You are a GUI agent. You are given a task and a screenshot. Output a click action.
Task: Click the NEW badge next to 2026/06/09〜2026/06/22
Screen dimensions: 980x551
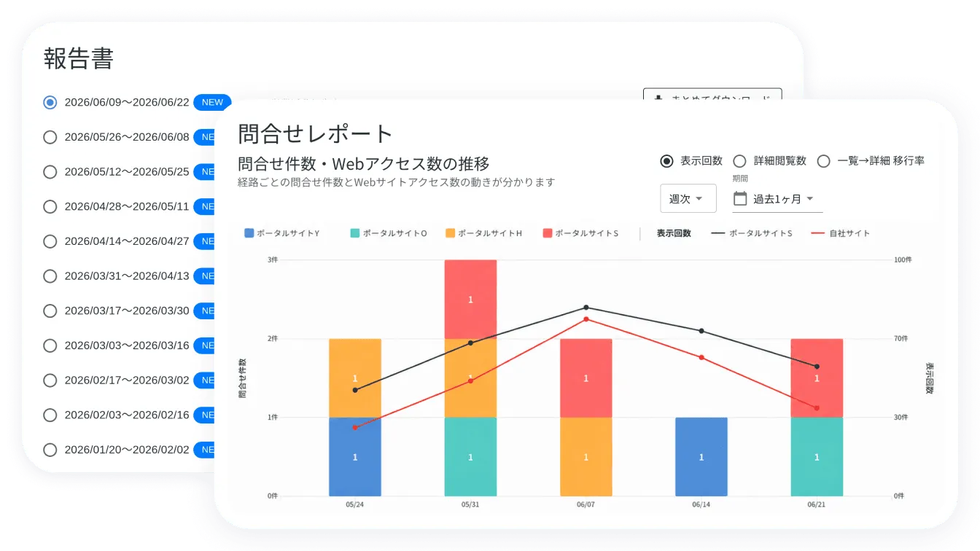tap(212, 102)
